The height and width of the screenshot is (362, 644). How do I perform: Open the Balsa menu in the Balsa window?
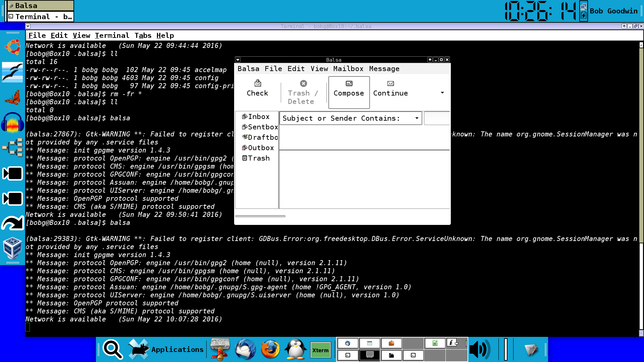[248, 69]
